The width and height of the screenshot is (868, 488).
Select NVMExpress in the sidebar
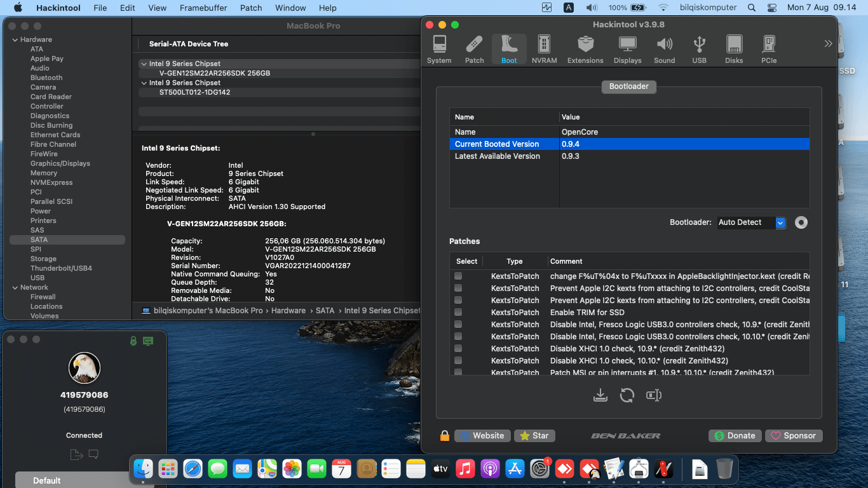pyautogui.click(x=51, y=183)
